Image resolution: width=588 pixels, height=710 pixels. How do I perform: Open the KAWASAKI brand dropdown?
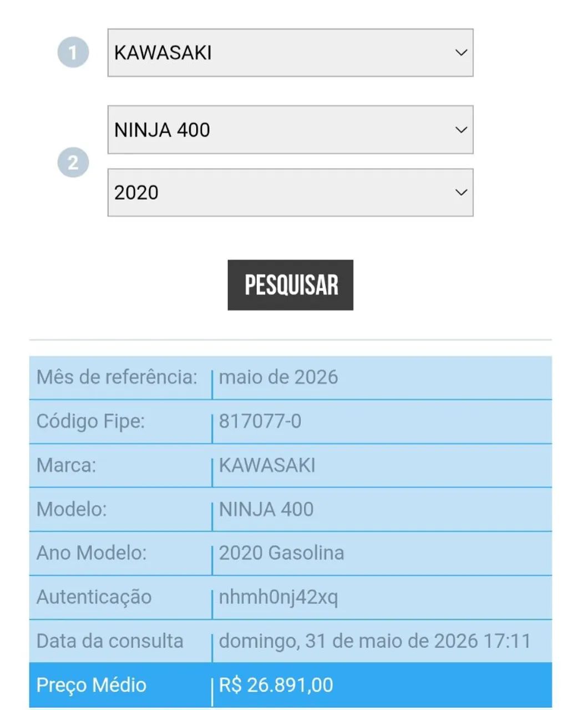coord(290,53)
